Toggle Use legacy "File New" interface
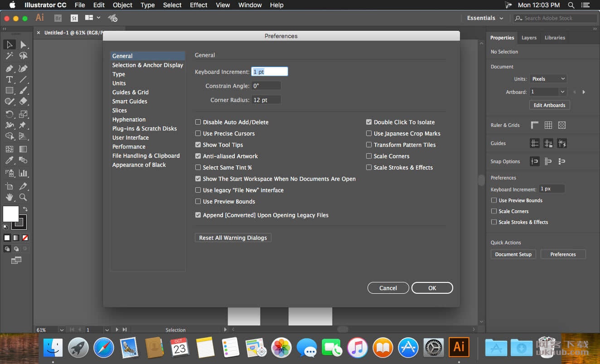Screen dimensions: 600x364 [x=198, y=190]
